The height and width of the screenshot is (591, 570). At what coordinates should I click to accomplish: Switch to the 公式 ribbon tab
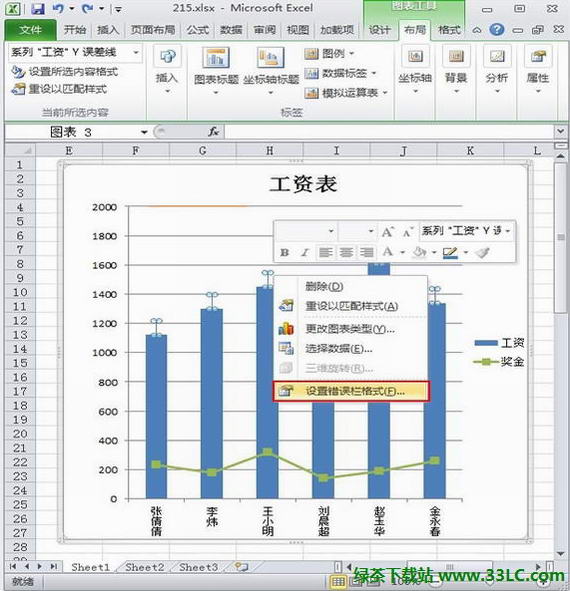(x=198, y=30)
